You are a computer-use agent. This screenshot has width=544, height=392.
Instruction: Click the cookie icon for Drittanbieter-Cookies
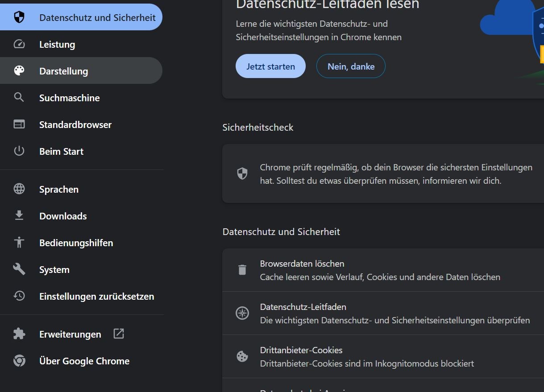click(x=242, y=356)
